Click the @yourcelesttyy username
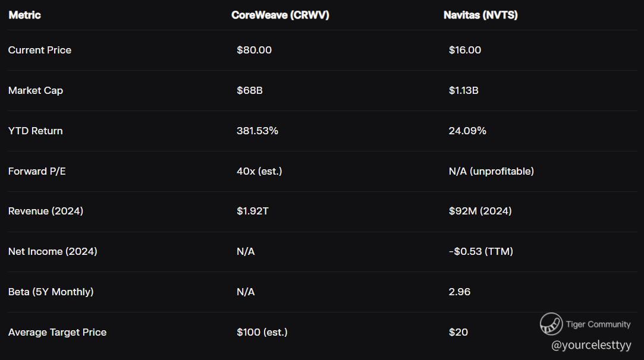This screenshot has width=644, height=360. click(591, 345)
